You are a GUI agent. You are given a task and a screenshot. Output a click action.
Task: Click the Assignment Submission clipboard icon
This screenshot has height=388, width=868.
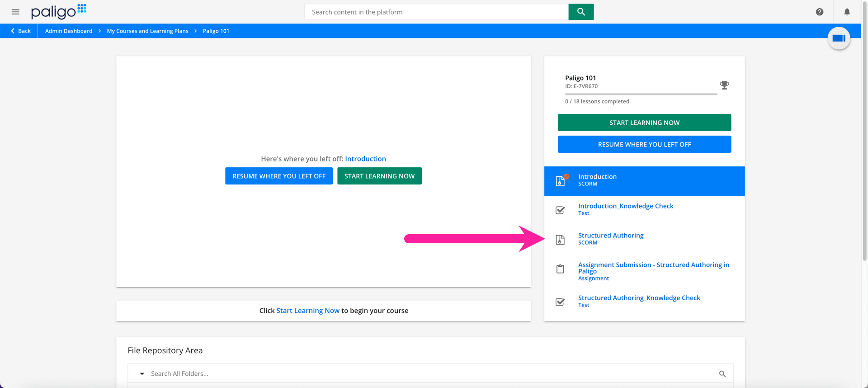click(560, 269)
